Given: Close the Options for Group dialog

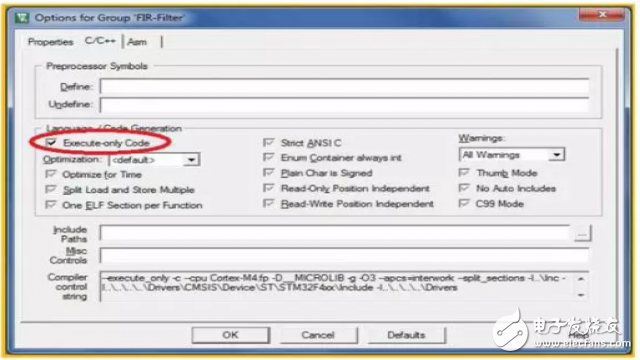Looking at the screenshot, I should tap(601, 15).
